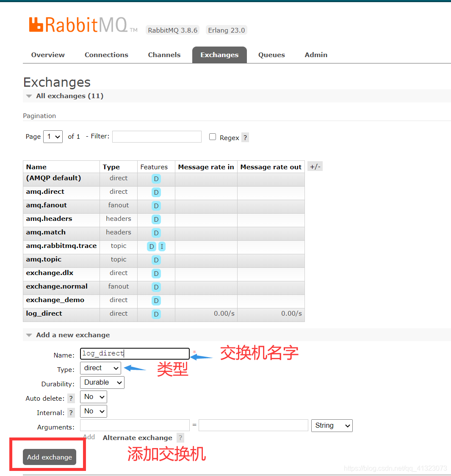Collapse the All exchanges section
Viewport: 451px width, 476px height.
69,96
